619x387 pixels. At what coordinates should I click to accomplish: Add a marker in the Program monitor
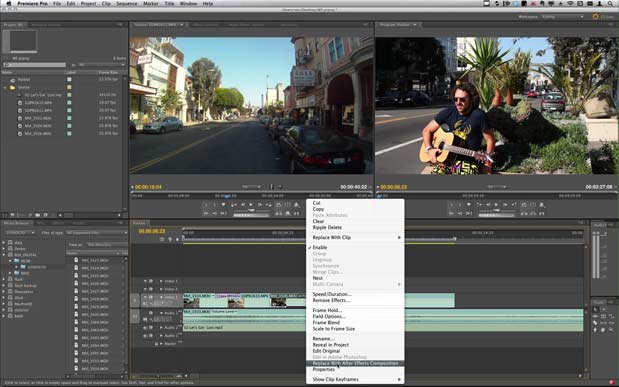pyautogui.click(x=469, y=205)
